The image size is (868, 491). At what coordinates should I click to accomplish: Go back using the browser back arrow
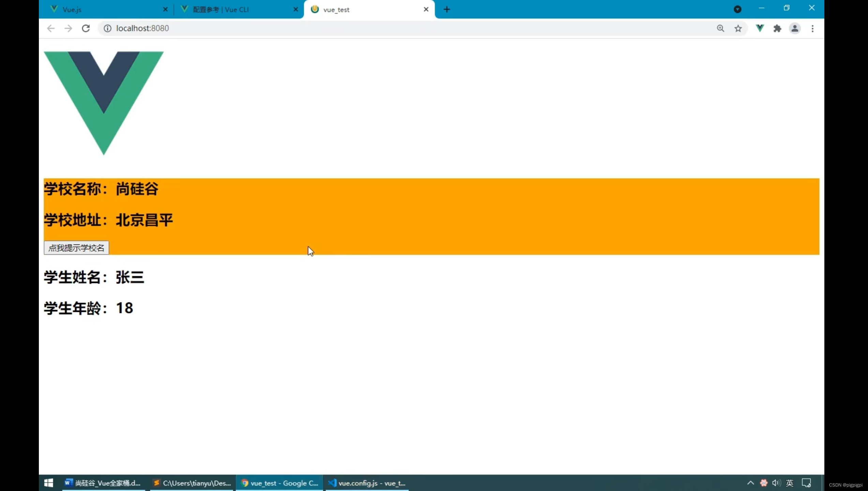coord(51,28)
